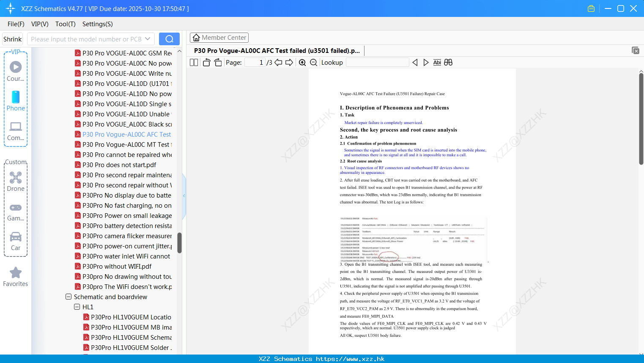Click the binoculars search icon

tap(448, 62)
